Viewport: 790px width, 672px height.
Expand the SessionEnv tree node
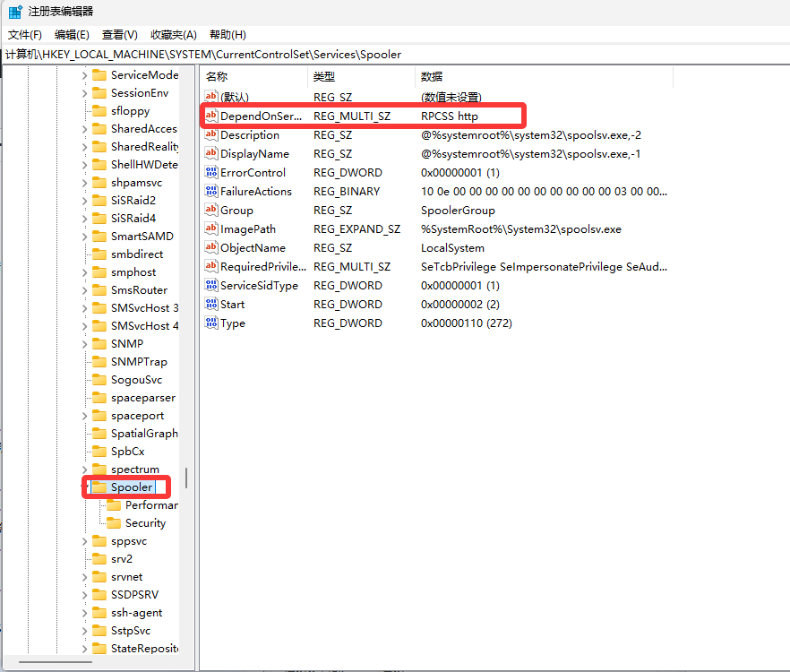coord(84,93)
